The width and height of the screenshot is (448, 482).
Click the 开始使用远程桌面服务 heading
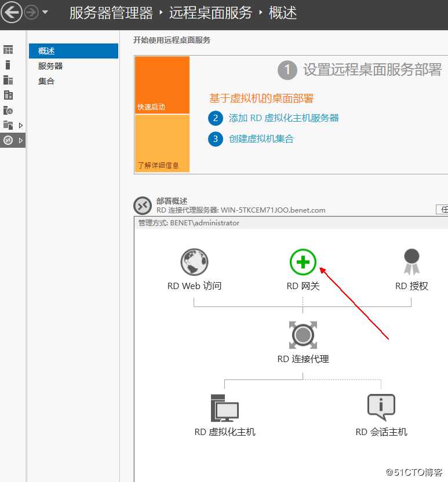click(x=172, y=41)
